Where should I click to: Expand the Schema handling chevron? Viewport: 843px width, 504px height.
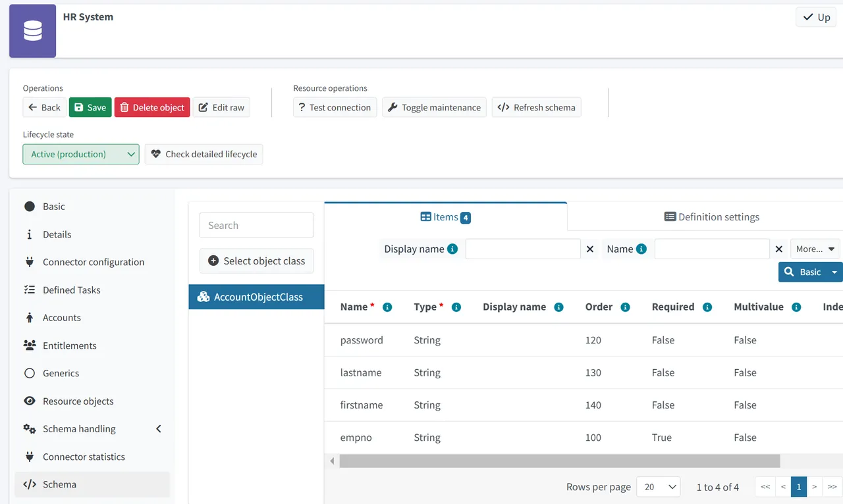click(x=159, y=429)
